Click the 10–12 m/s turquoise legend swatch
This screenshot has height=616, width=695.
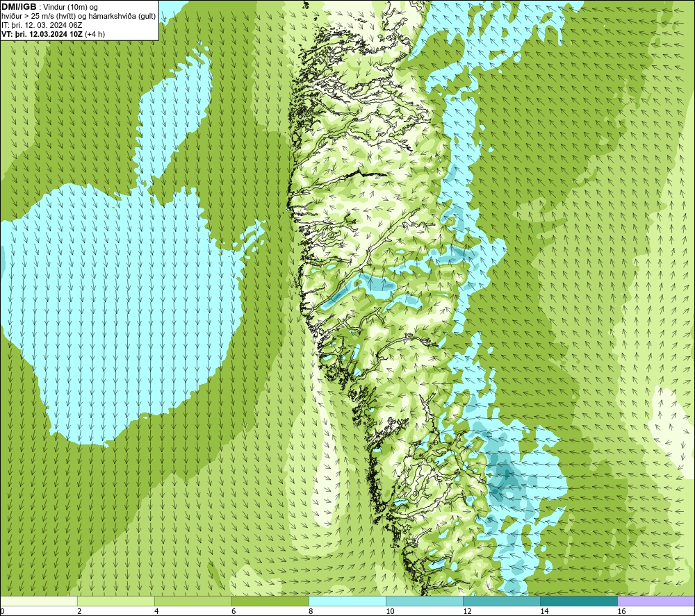425,601
